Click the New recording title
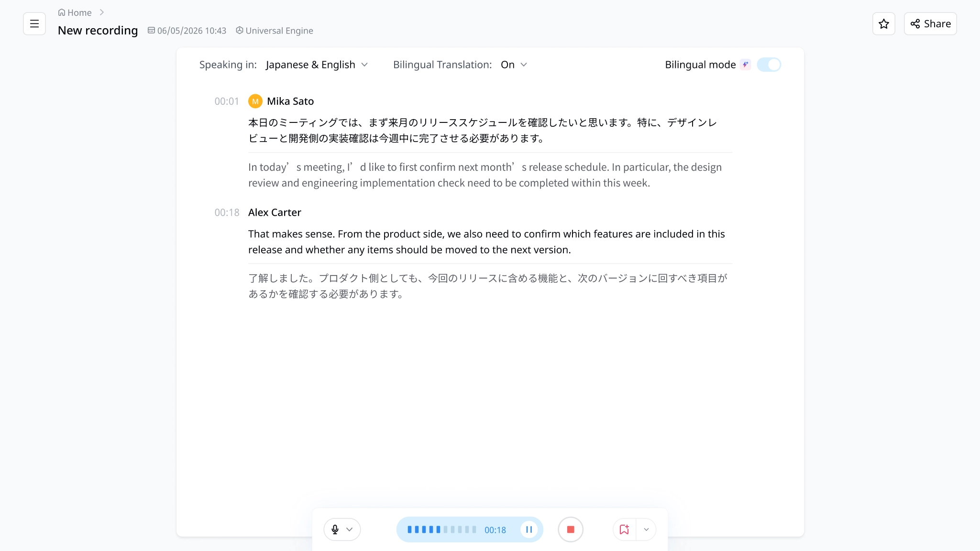The image size is (980, 551). coord(98,31)
